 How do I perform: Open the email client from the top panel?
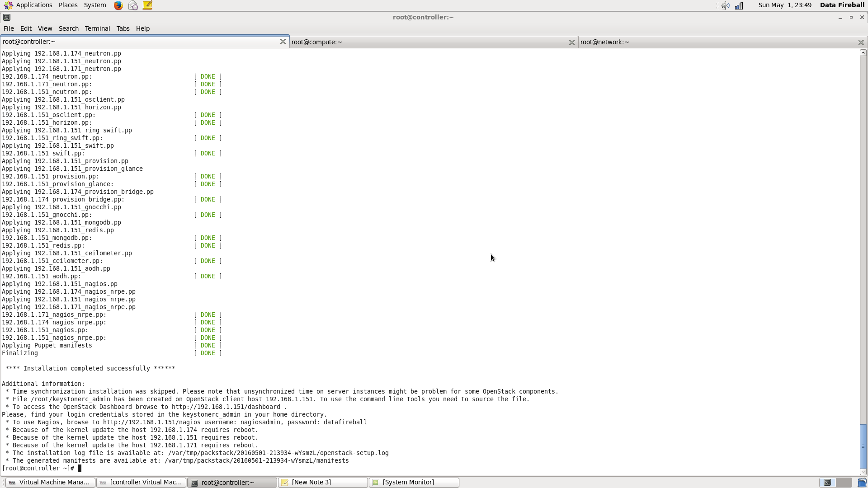coord(132,5)
